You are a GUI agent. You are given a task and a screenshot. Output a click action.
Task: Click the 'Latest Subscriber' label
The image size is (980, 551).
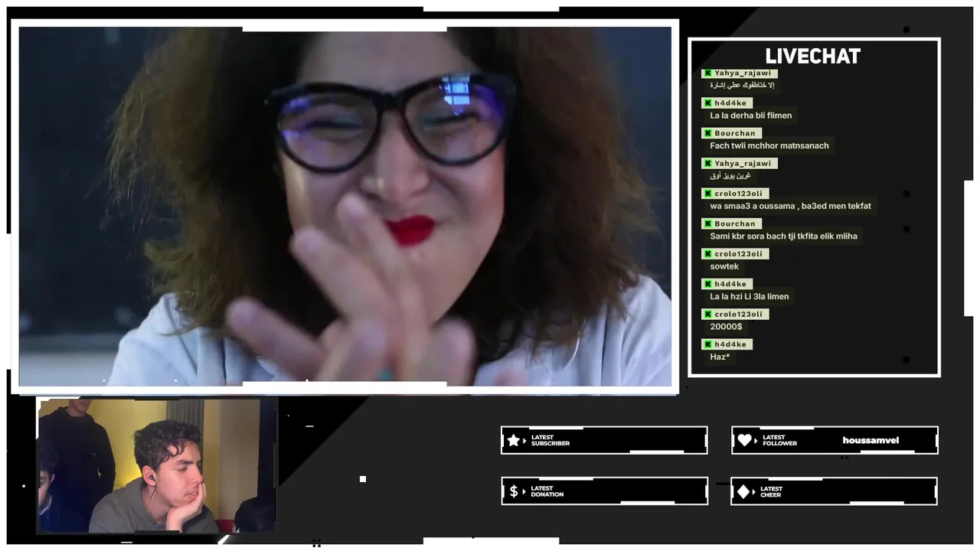[550, 441]
